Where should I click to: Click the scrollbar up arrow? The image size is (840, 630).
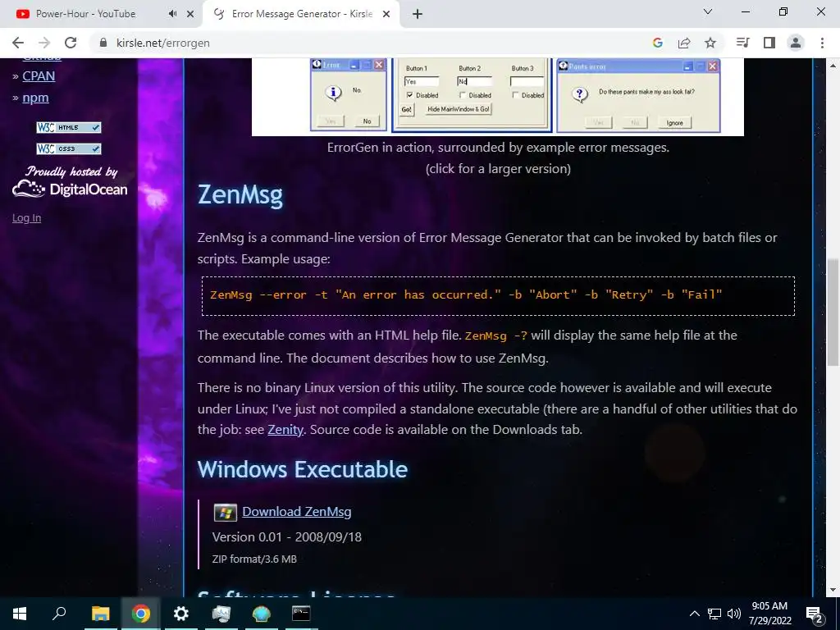833,66
